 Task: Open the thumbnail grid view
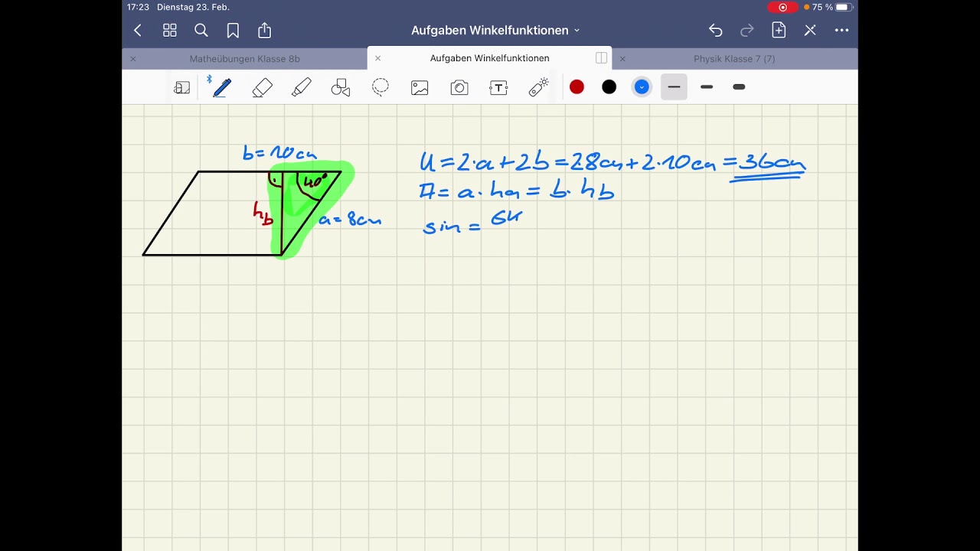click(170, 30)
